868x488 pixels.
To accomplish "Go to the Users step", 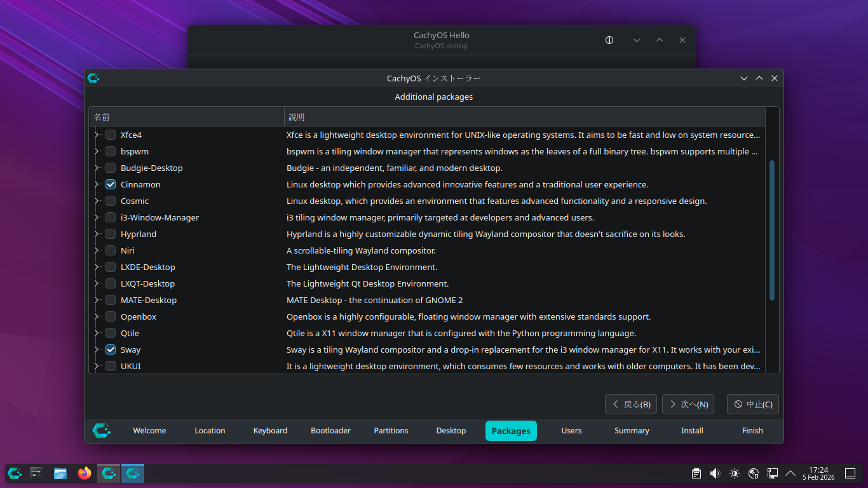I will tap(571, 431).
